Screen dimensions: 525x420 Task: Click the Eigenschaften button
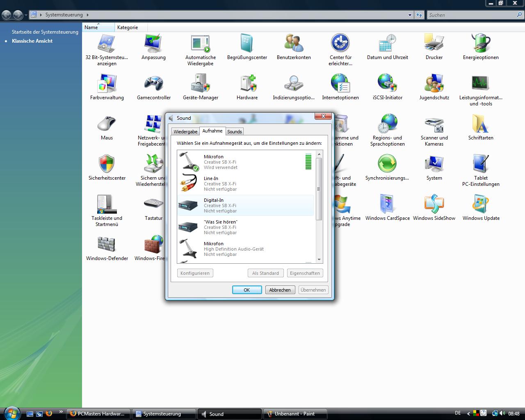pos(305,273)
